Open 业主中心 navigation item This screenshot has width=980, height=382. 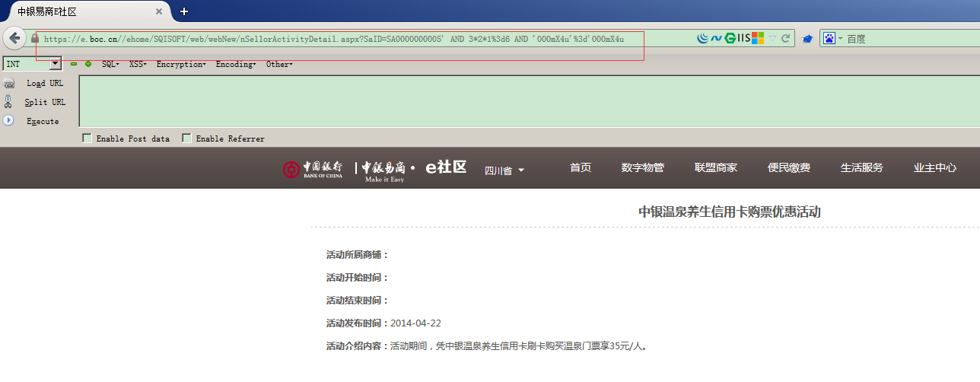click(935, 167)
